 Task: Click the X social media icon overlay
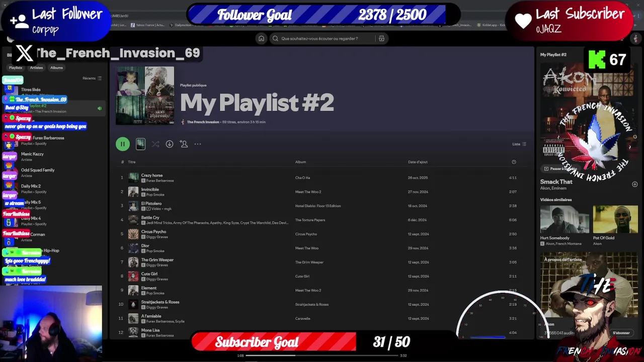(x=24, y=53)
